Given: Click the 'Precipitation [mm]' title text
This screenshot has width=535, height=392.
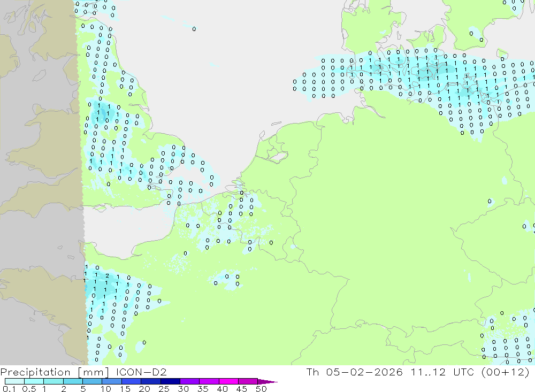Looking at the screenshot, I should pos(55,372).
